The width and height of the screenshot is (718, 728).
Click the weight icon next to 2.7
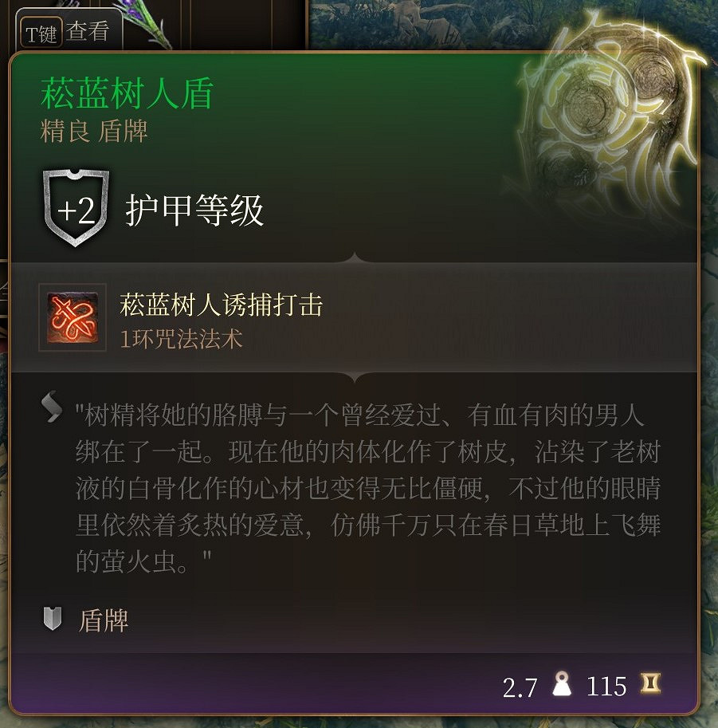562,684
